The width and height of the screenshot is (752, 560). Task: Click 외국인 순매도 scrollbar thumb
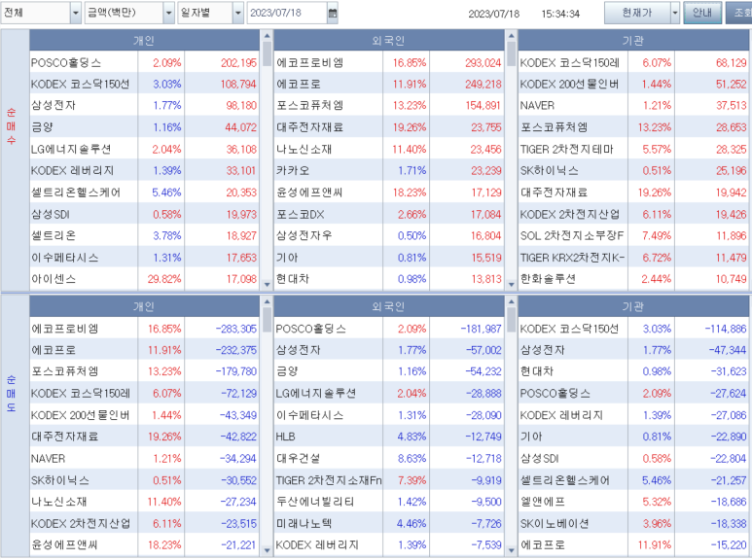pyautogui.click(x=512, y=319)
